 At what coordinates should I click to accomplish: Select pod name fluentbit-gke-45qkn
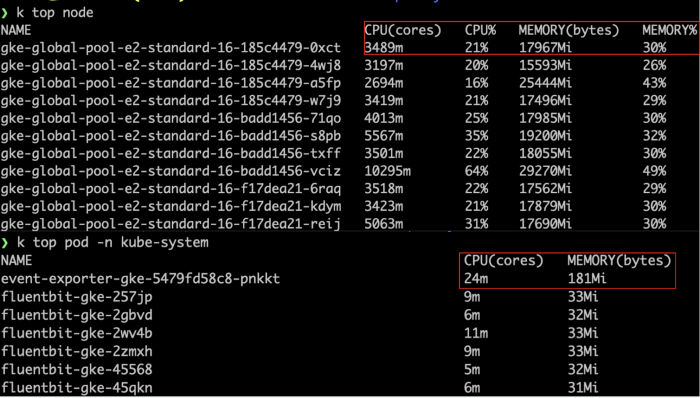[x=77, y=388]
